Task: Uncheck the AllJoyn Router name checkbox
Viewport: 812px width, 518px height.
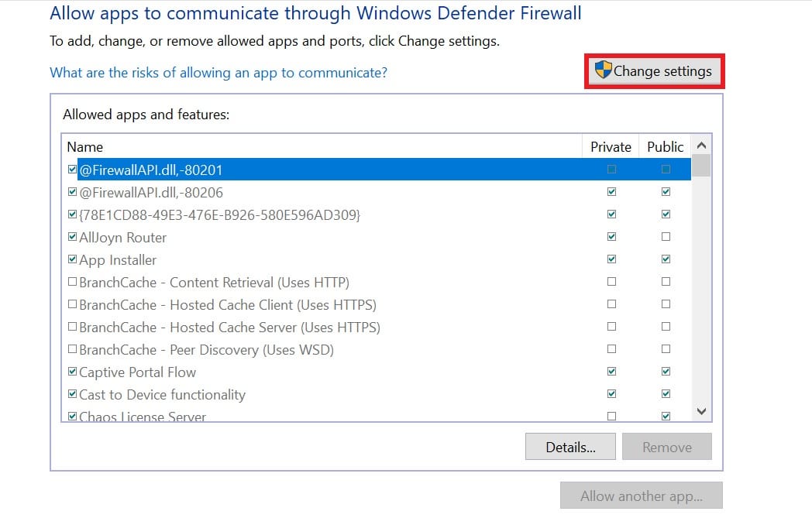Action: point(73,237)
